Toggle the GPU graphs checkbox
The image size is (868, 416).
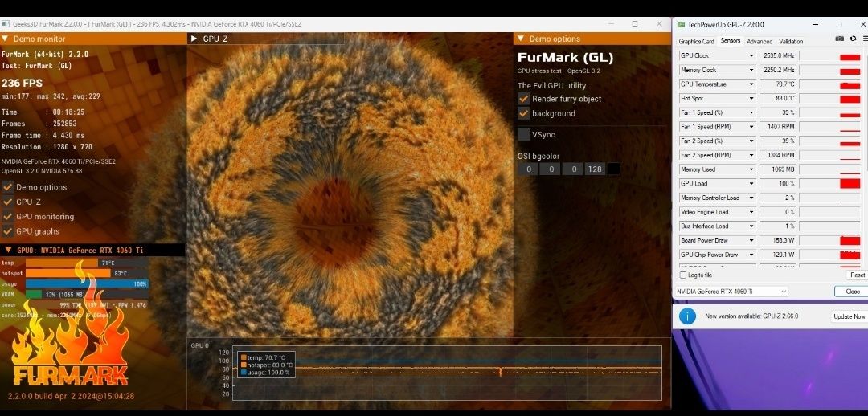pyautogui.click(x=8, y=231)
